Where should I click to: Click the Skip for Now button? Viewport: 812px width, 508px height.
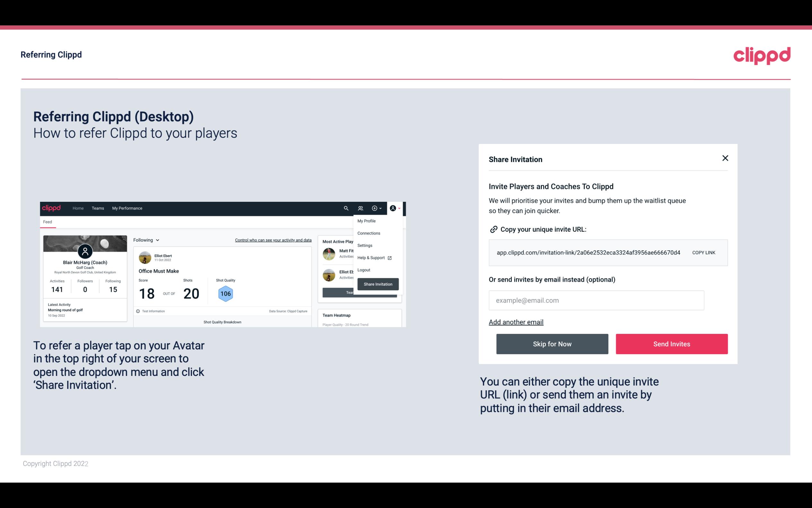coord(552,343)
